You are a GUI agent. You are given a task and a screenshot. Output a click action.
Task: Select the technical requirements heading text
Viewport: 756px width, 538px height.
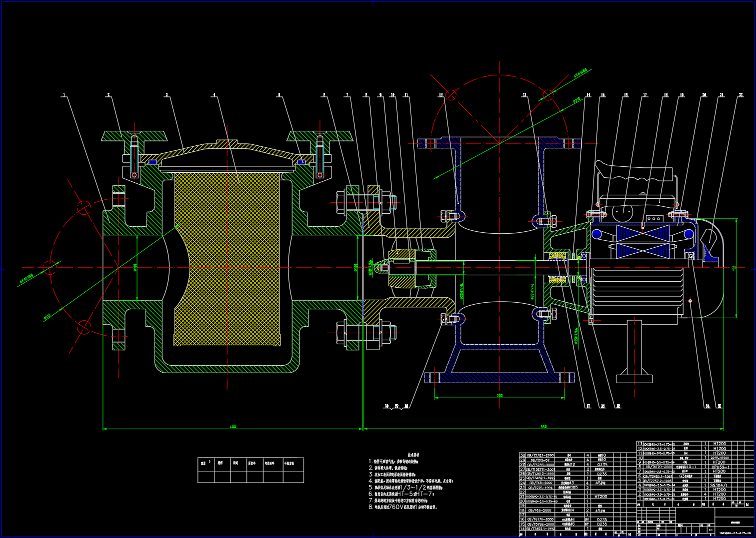(413, 455)
